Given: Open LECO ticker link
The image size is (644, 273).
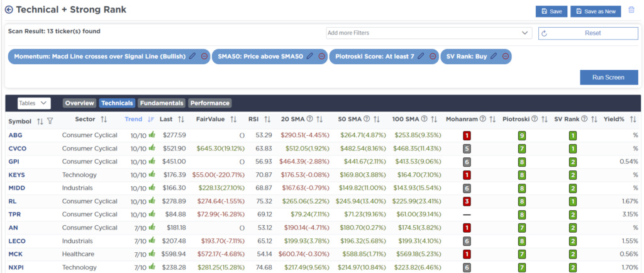Looking at the screenshot, I should [x=16, y=241].
